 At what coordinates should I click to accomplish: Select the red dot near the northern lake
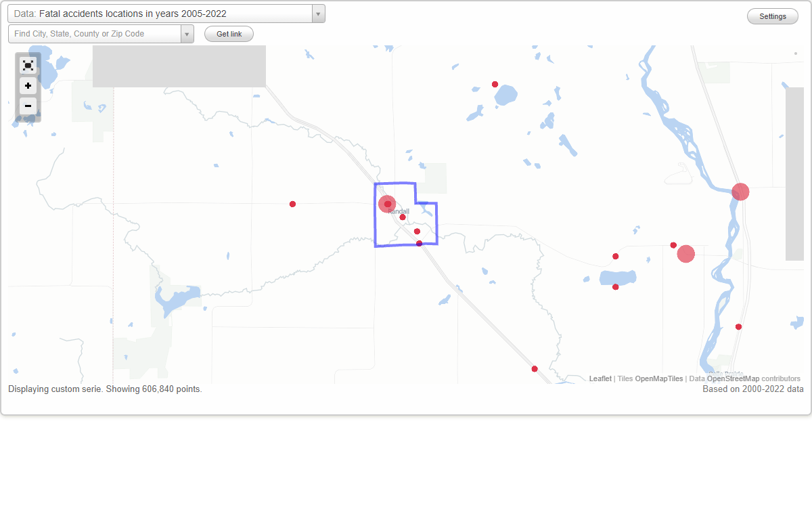(x=495, y=83)
